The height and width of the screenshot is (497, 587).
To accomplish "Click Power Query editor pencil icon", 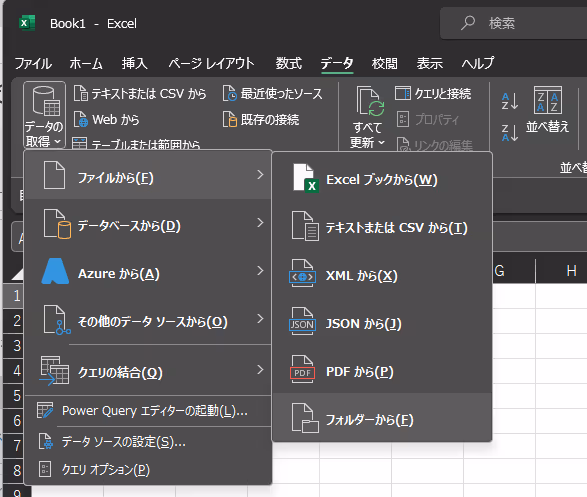I will point(45,410).
